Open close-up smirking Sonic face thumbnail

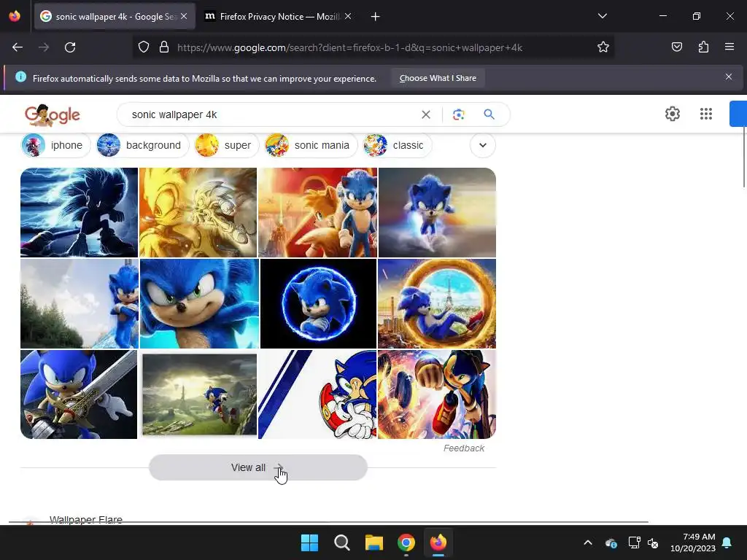(x=199, y=304)
